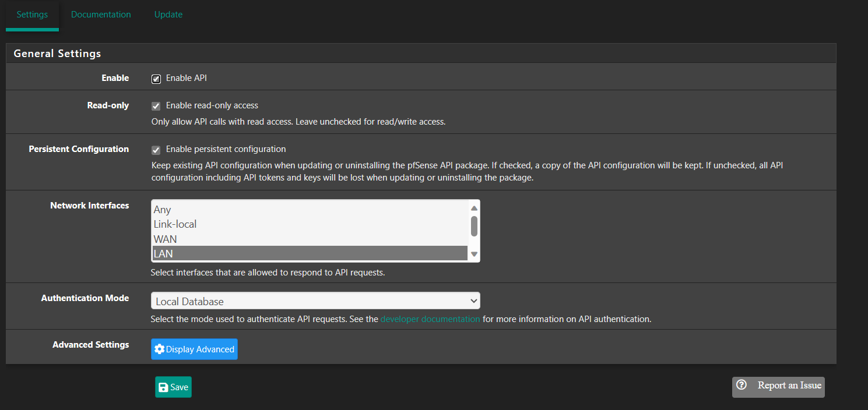Image resolution: width=868 pixels, height=410 pixels.
Task: Click the up arrow of the interfaces scrollbar
Action: (473, 207)
